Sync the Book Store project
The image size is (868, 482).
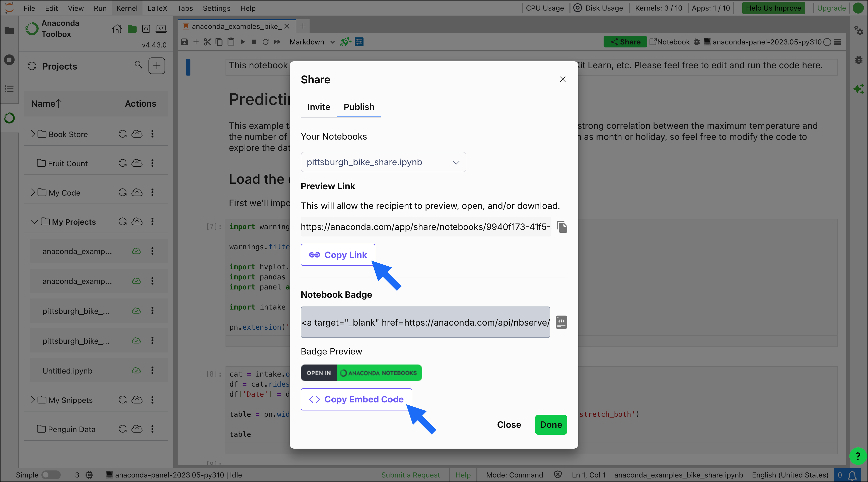(122, 134)
